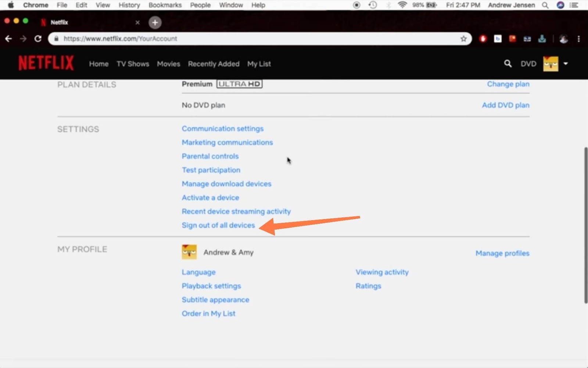Click Manage profiles
Viewport: 588px width, 368px height.
502,253
